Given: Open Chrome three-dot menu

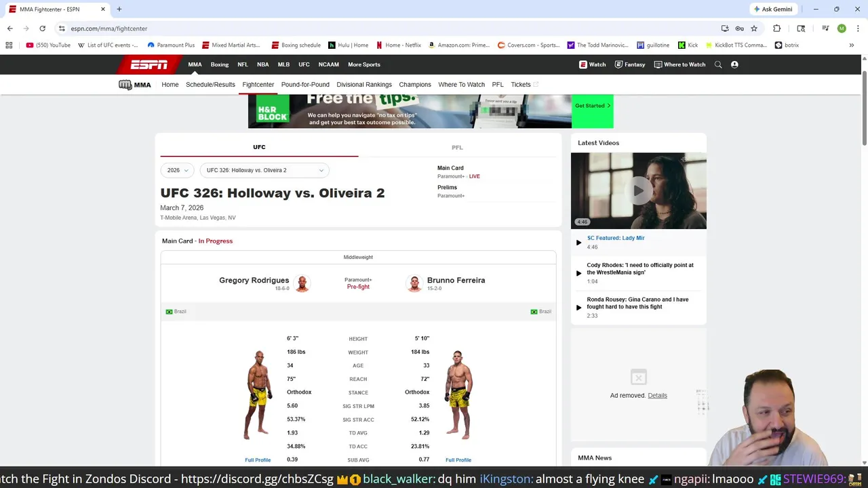Looking at the screenshot, I should pos(857,28).
